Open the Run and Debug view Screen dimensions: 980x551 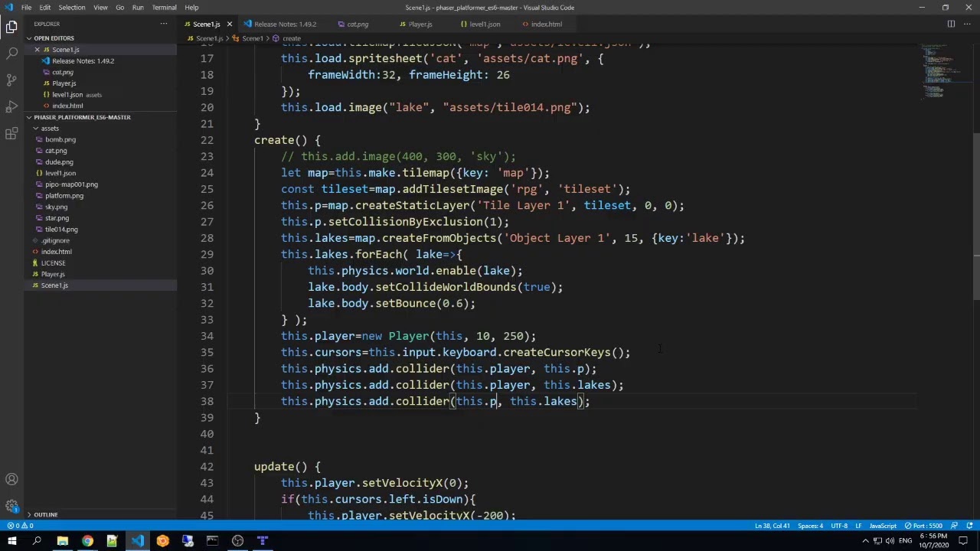pyautogui.click(x=11, y=107)
